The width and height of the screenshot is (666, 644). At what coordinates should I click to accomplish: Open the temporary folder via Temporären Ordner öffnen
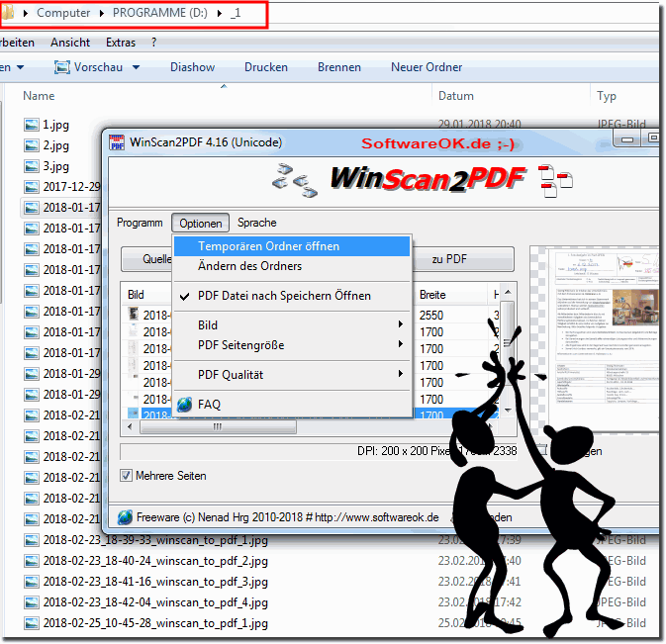(292, 246)
